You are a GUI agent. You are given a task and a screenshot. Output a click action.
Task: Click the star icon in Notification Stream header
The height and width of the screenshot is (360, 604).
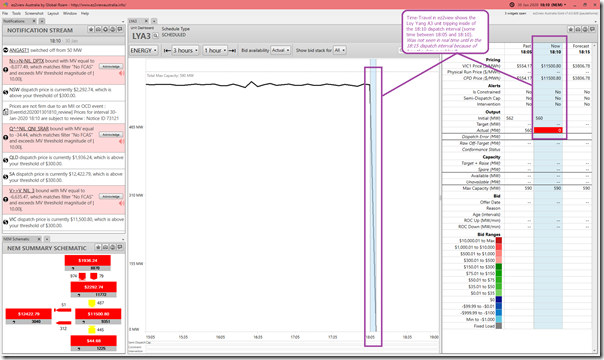click(x=91, y=30)
